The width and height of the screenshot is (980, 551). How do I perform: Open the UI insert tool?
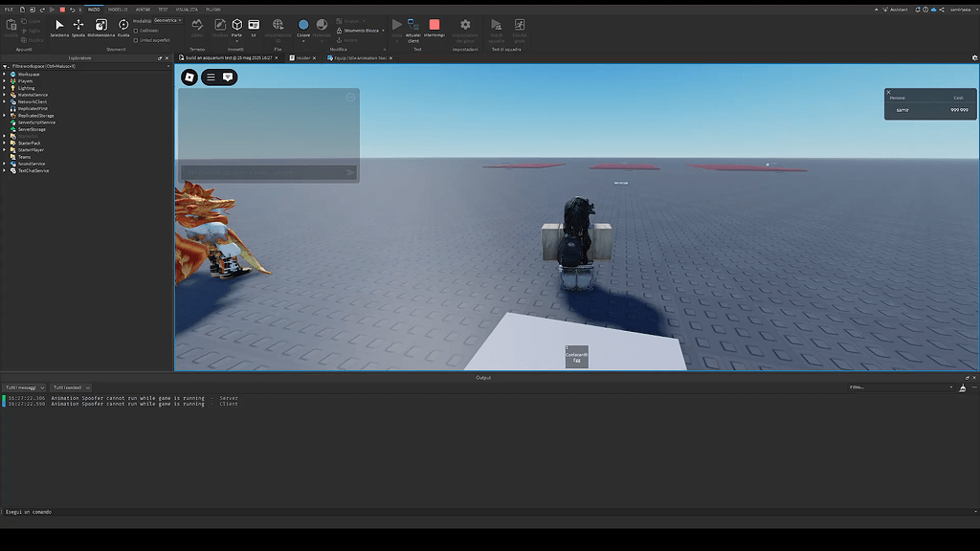pyautogui.click(x=253, y=25)
